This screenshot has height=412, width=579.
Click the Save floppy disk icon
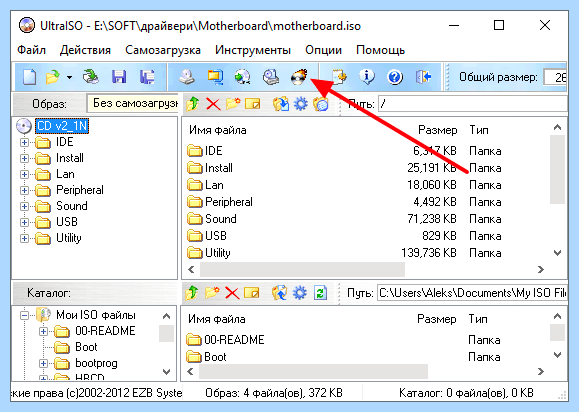(x=119, y=77)
